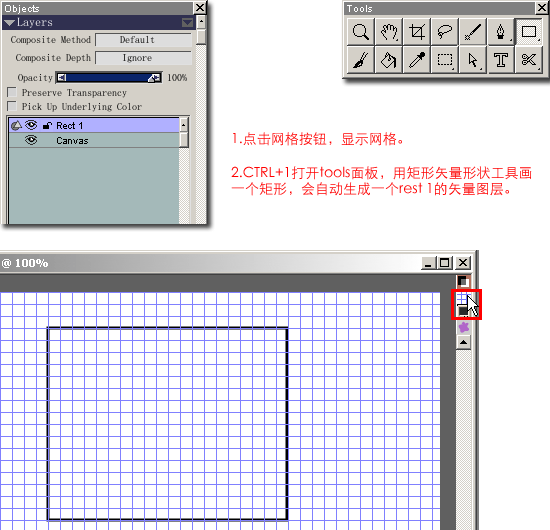Viewport: 550px width, 530px height.
Task: Pick the Scissors tool
Action: tap(529, 60)
